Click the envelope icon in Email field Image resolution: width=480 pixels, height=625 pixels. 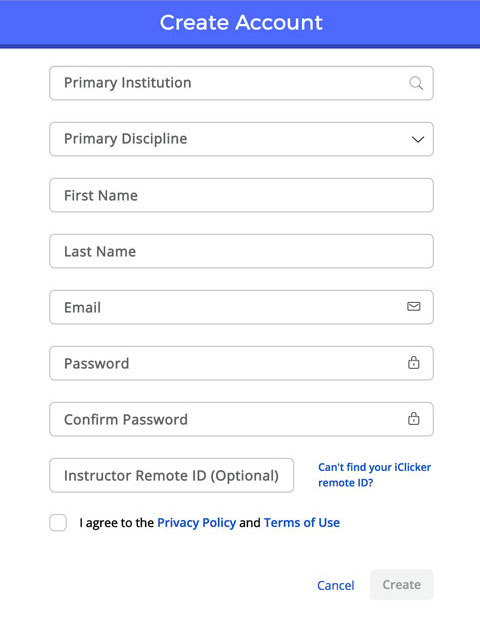point(413,306)
